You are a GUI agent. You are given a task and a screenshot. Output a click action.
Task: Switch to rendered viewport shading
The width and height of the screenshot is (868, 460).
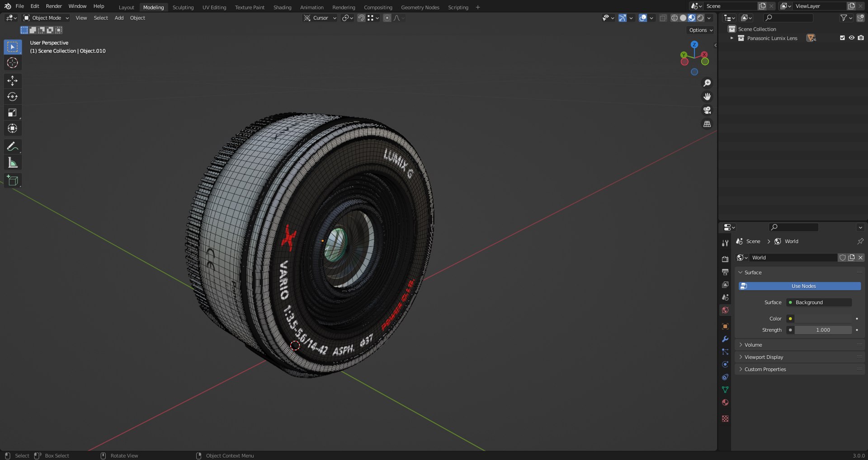click(700, 18)
